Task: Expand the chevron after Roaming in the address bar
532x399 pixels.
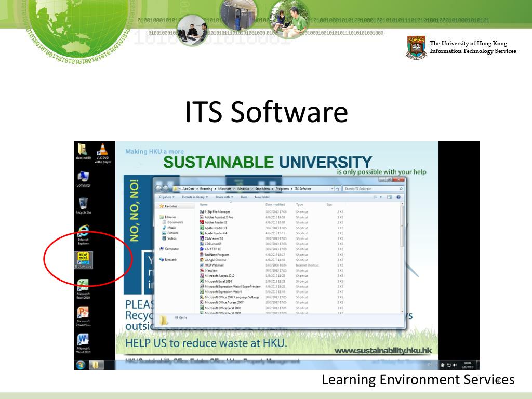Action: click(216, 189)
